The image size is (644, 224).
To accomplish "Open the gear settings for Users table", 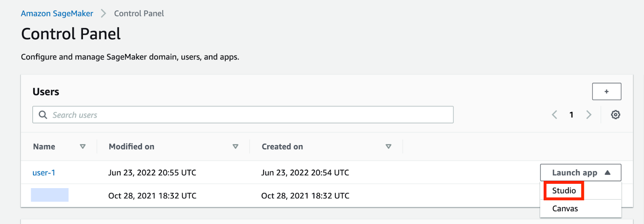I will pyautogui.click(x=615, y=115).
